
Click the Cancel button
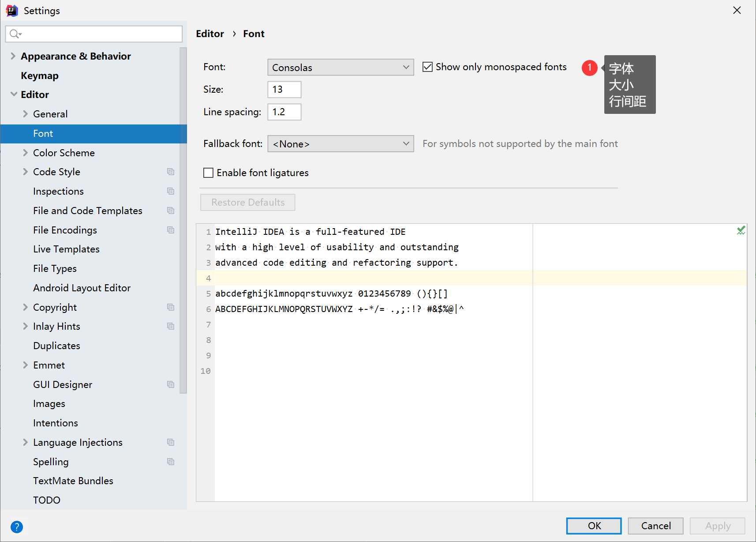(655, 526)
